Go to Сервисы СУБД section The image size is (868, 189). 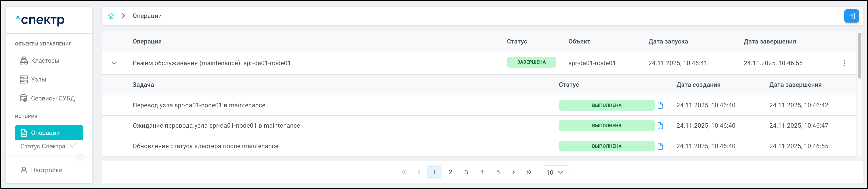pyautogui.click(x=53, y=98)
